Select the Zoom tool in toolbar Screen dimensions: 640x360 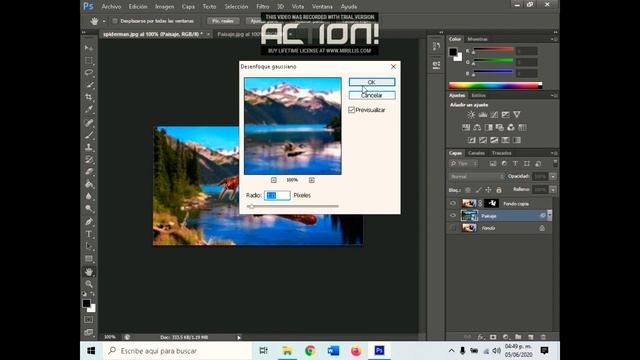(89, 284)
